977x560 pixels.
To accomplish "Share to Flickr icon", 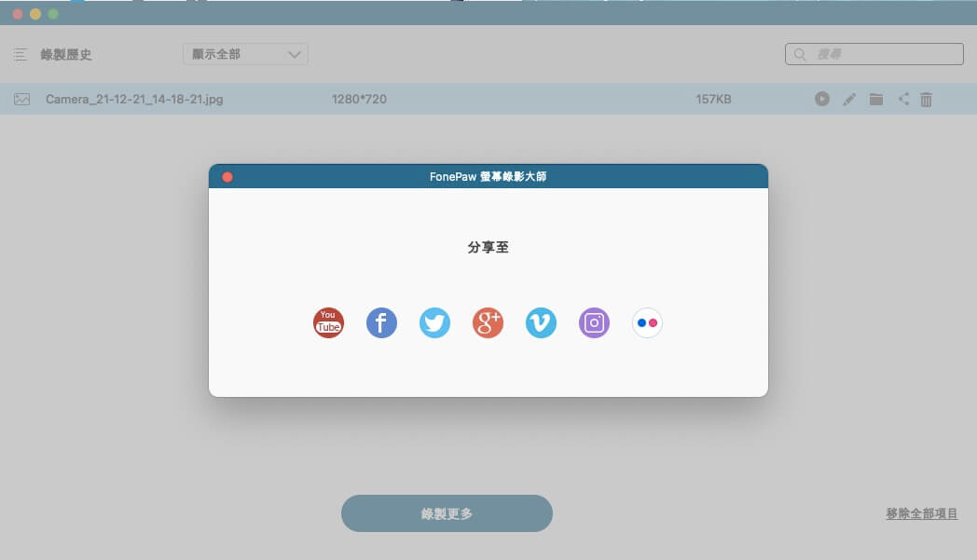I will pos(647,322).
